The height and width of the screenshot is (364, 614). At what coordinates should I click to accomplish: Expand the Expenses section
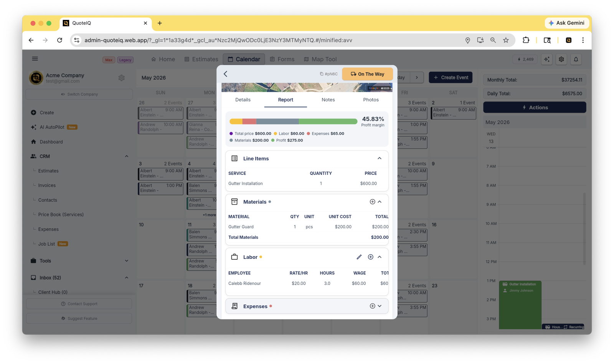click(x=380, y=306)
